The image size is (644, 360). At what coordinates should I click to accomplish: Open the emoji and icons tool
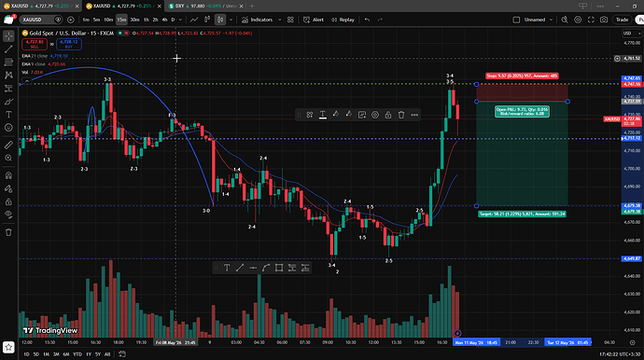click(8, 128)
